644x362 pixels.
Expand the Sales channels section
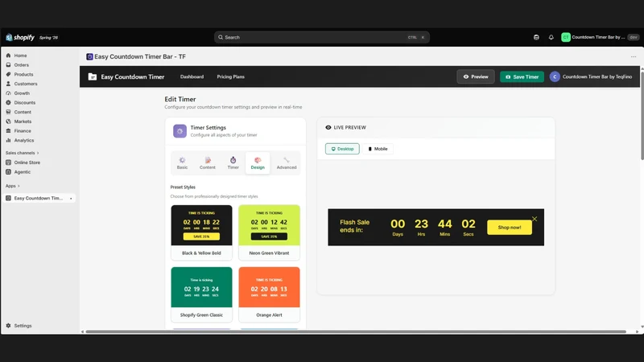pyautogui.click(x=23, y=153)
